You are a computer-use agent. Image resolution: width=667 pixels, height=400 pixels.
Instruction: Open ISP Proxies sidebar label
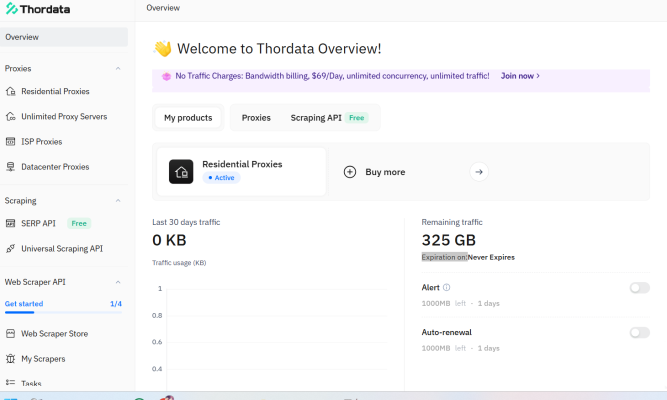[x=42, y=142]
